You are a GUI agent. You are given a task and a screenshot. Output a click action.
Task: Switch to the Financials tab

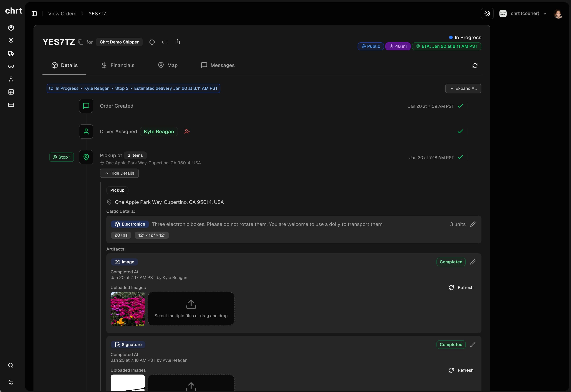pos(118,65)
